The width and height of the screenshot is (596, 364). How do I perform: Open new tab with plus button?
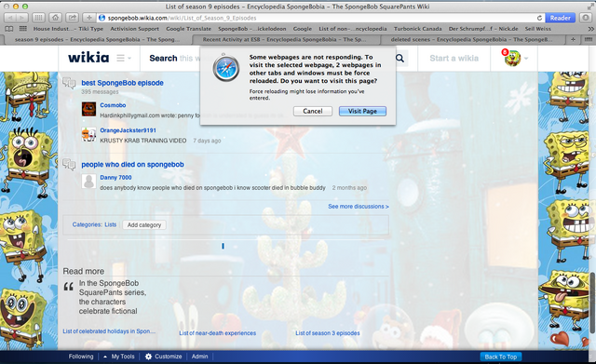(x=573, y=39)
